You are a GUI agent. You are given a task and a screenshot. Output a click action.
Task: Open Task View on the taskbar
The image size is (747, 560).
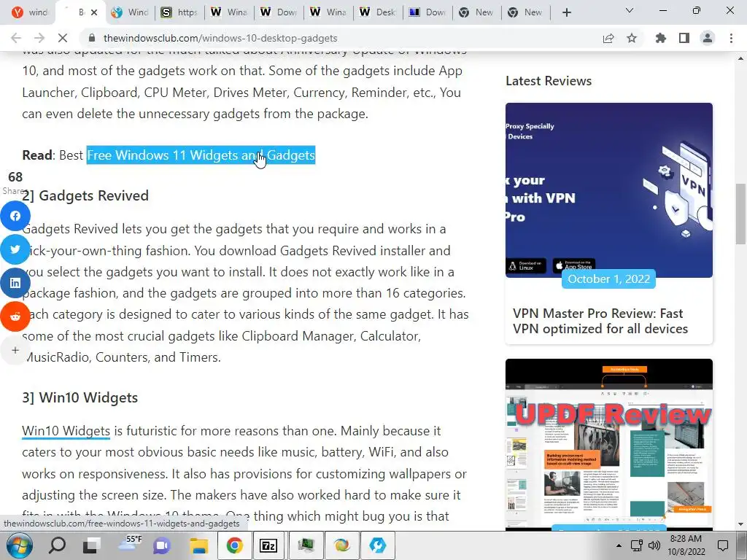tap(91, 545)
